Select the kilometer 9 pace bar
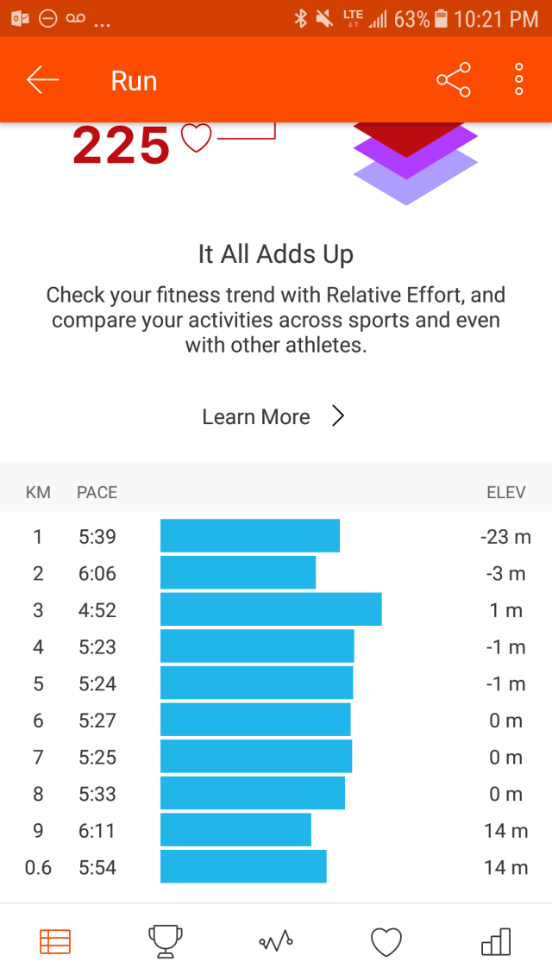Viewport: 552px width, 980px height. pos(235,830)
